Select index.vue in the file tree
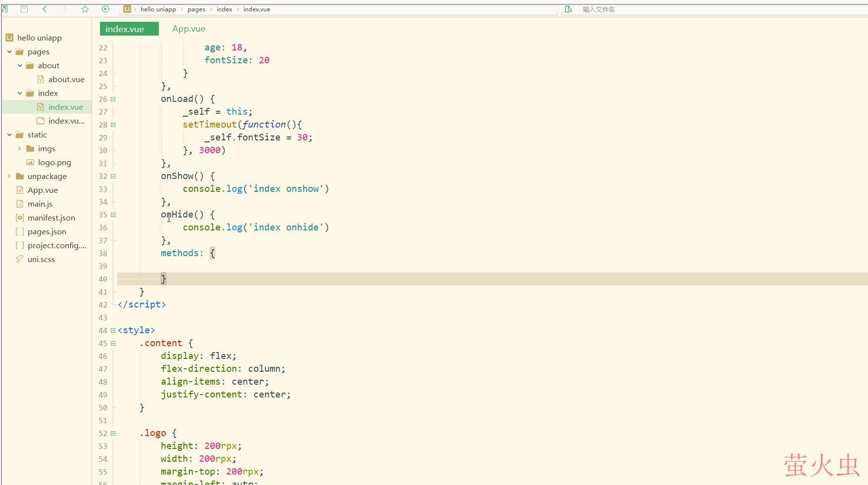 [65, 107]
